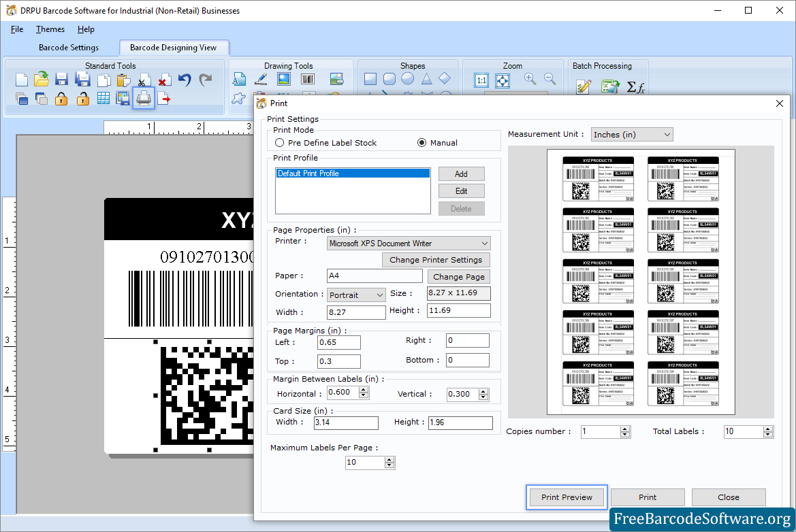Click Edit print profile button
Viewport: 796px width, 532px height.
pos(461,191)
